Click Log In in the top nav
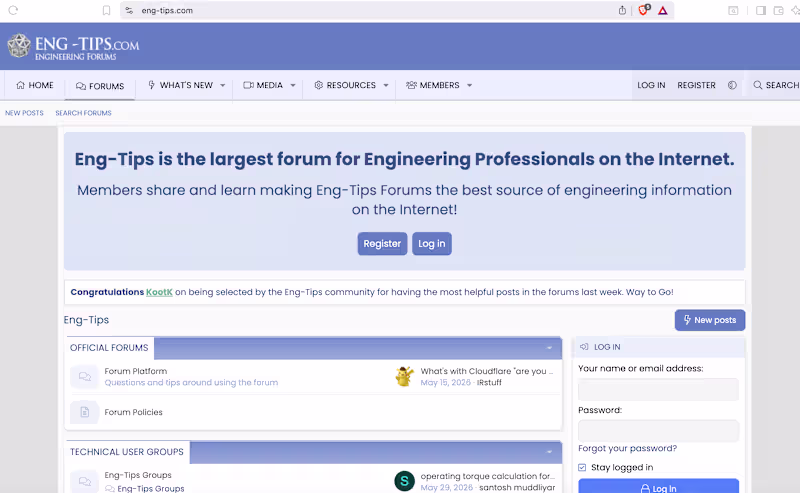 click(x=651, y=85)
